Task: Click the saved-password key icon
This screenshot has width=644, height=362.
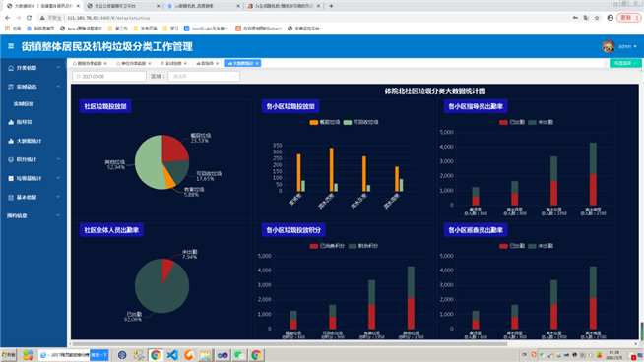Action: (x=575, y=18)
